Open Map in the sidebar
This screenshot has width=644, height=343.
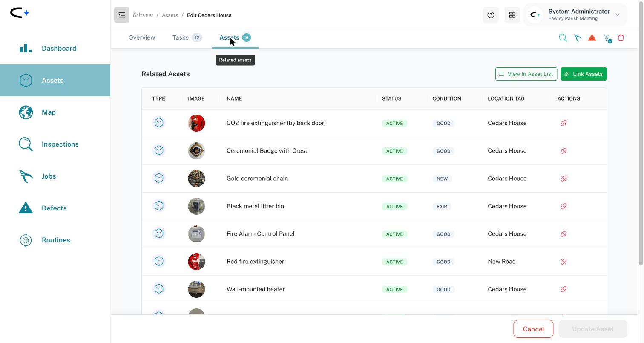pyautogui.click(x=55, y=112)
